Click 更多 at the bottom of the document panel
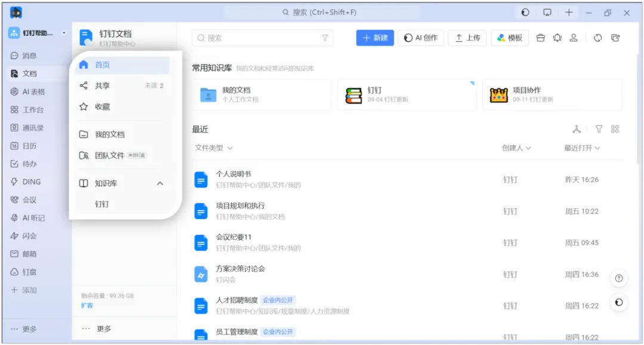 [96, 329]
